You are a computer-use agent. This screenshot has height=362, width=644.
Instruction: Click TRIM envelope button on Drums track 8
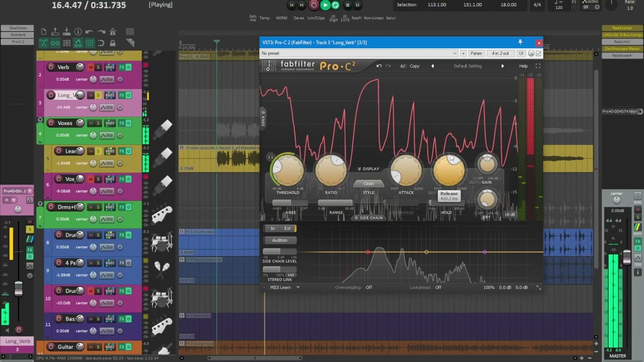(107, 247)
